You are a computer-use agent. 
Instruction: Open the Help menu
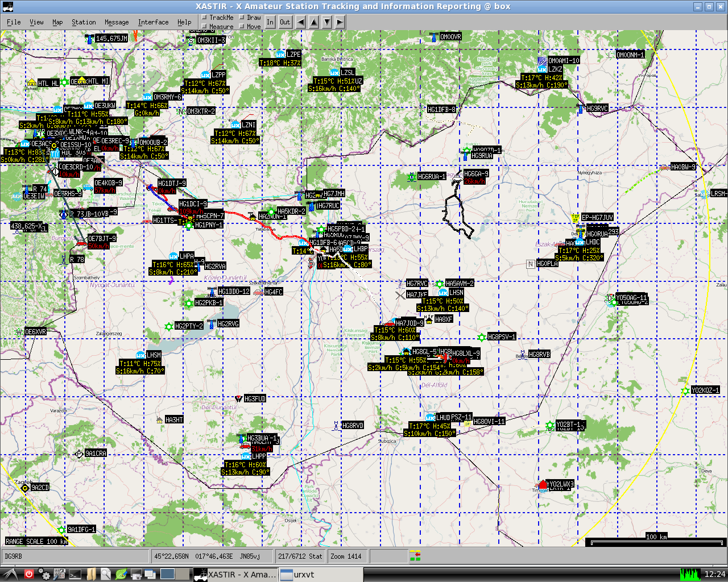tap(184, 22)
